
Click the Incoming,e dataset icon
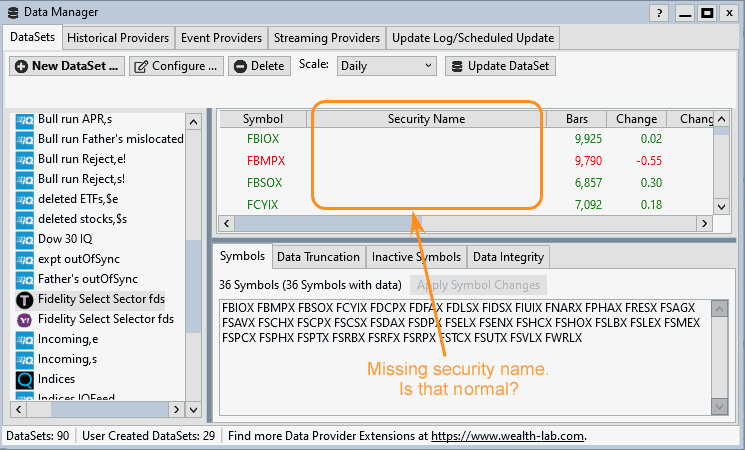pos(25,339)
